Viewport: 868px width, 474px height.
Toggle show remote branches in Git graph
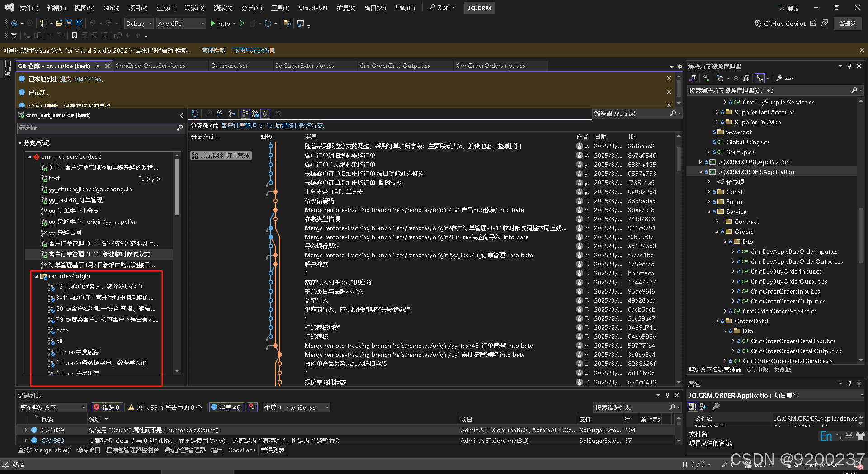pos(255,114)
